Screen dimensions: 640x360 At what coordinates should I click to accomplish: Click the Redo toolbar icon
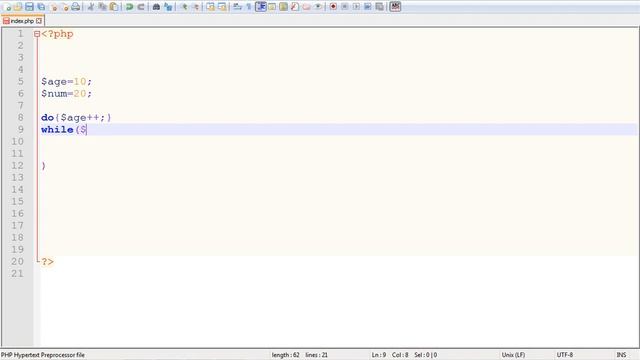point(141,7)
